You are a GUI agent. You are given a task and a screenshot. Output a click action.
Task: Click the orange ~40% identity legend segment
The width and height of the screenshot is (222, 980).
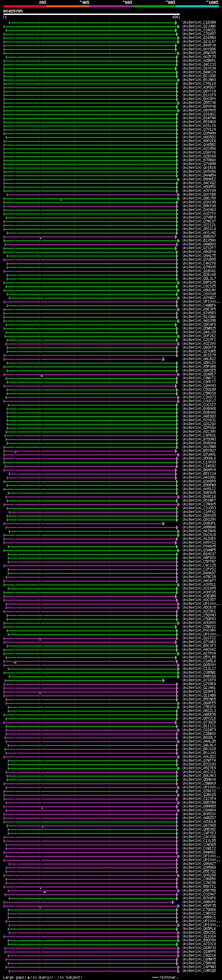(x=68, y=6)
